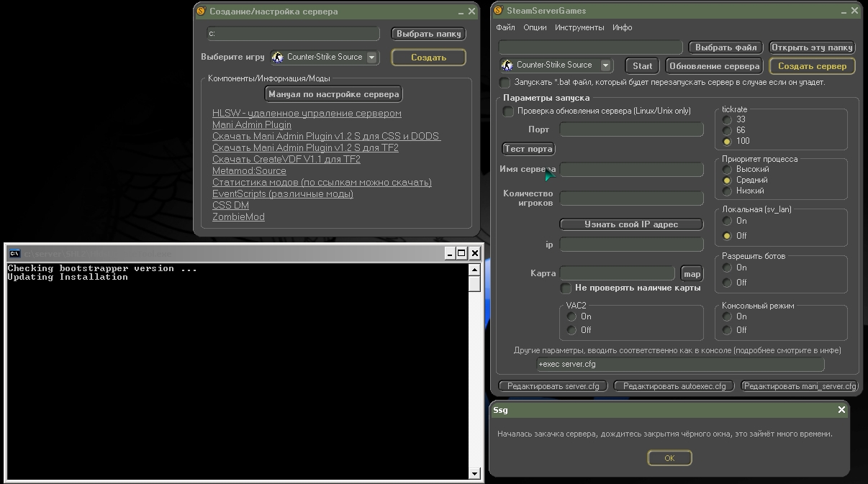Click the map button

coord(692,274)
